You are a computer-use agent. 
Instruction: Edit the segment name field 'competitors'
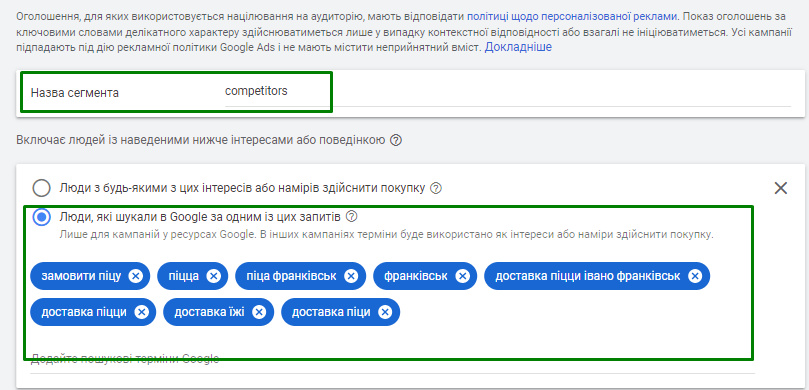[508, 92]
